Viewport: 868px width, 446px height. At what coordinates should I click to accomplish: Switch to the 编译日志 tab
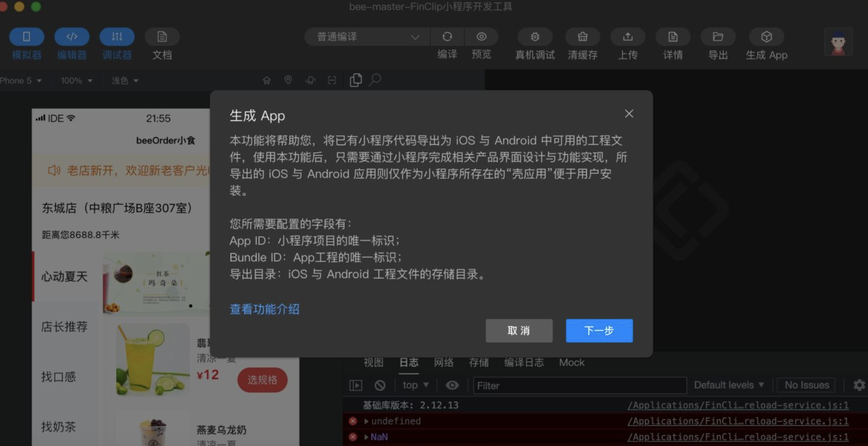[x=524, y=362]
